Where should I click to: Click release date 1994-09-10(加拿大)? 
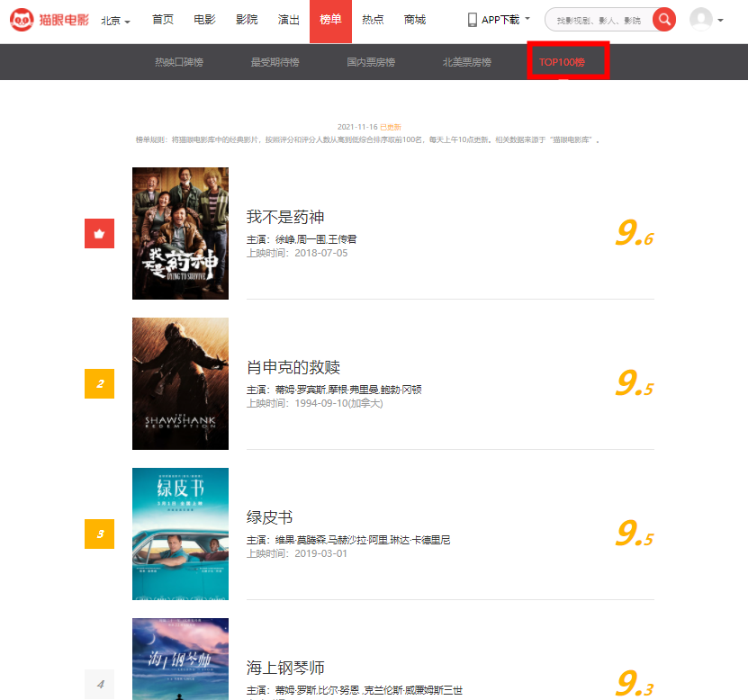[x=338, y=403]
